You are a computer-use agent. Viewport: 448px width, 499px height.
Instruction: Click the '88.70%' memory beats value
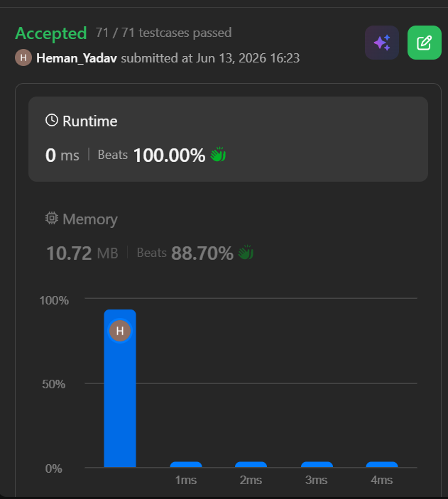coord(202,253)
